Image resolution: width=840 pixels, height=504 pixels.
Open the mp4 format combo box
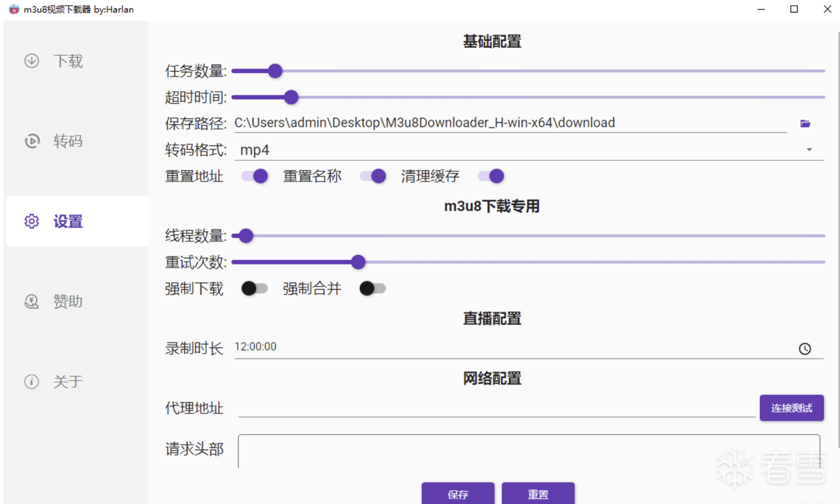529,150
